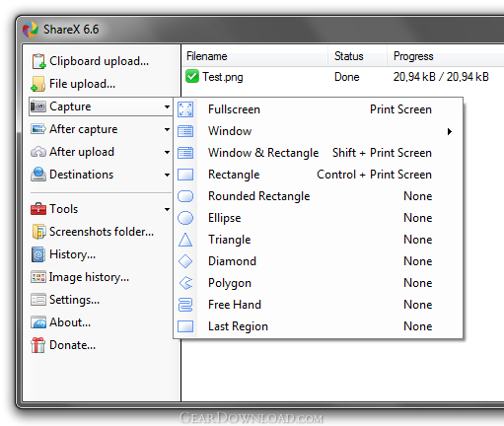Select Polygon capture menu entry
Viewport: 504px width, 426px height.
(319, 283)
